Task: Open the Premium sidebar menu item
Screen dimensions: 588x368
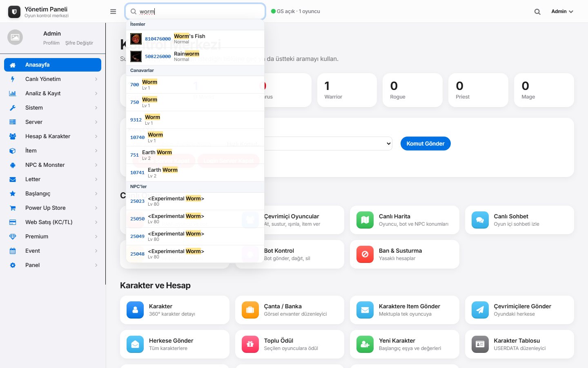Action: (x=53, y=236)
